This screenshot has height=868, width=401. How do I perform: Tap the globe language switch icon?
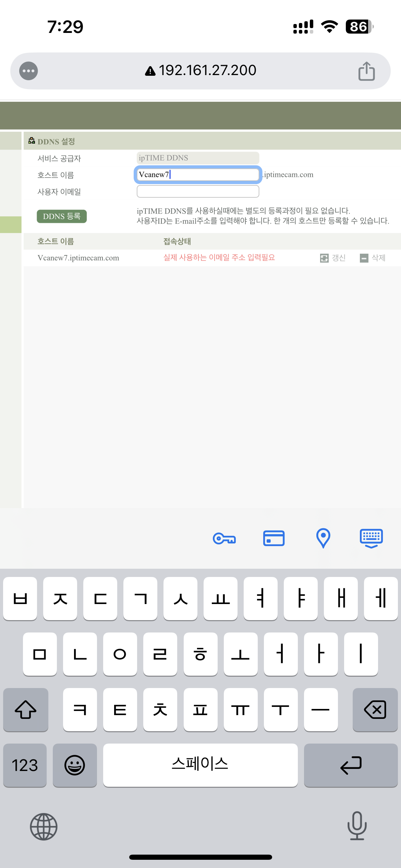click(x=44, y=827)
